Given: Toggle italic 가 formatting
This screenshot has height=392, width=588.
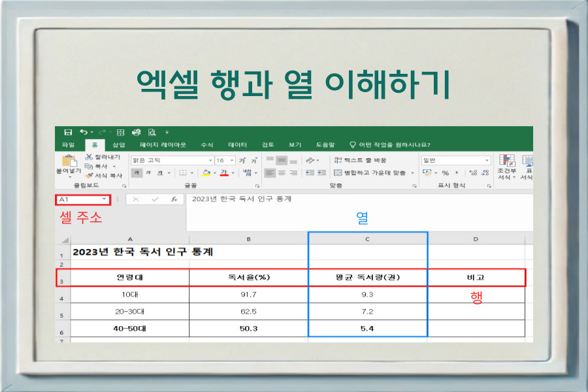Looking at the screenshot, I should pos(148,173).
